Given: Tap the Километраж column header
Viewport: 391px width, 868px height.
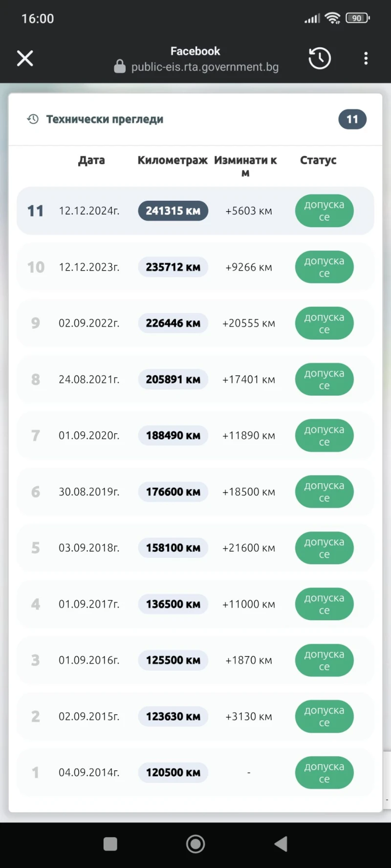Looking at the screenshot, I should click(173, 160).
